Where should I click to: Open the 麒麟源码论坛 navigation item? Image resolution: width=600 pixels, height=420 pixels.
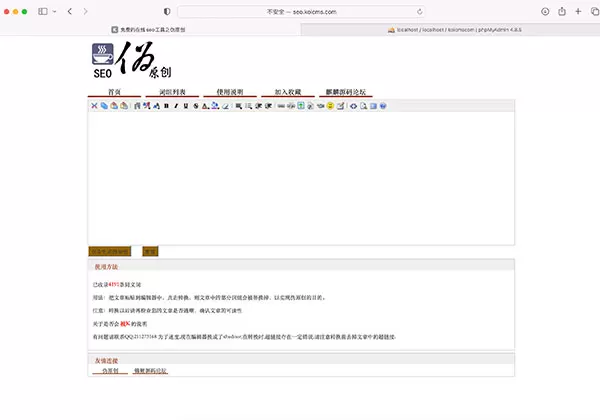[346, 92]
